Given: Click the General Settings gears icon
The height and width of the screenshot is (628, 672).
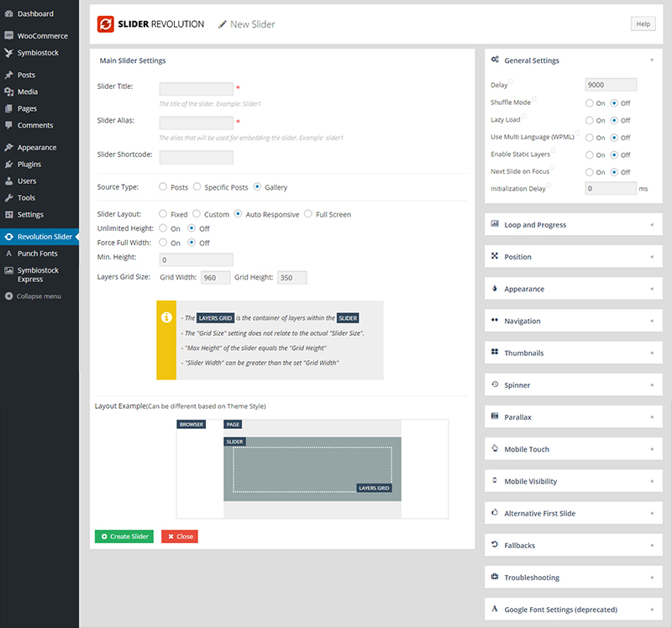Looking at the screenshot, I should coord(495,60).
